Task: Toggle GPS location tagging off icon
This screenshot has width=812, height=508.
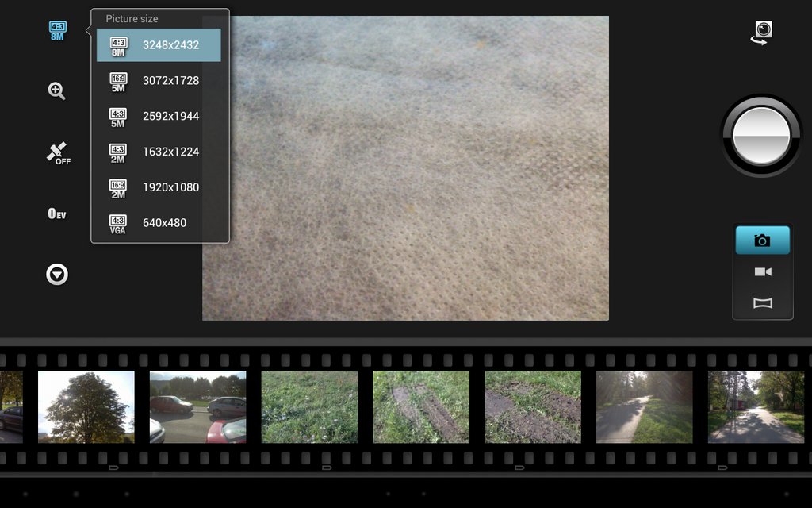Action: (57, 152)
